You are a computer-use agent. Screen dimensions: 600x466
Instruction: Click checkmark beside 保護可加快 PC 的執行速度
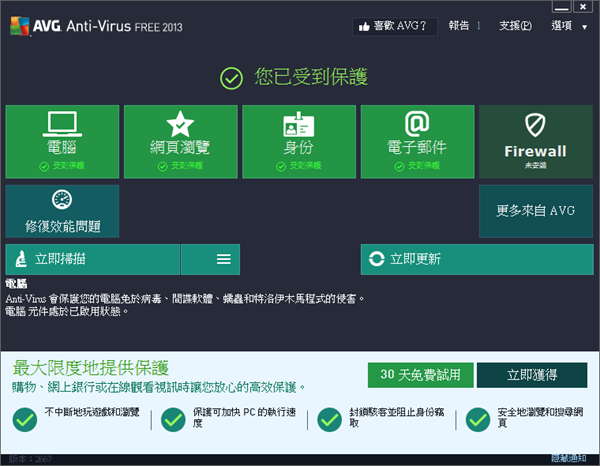173,420
